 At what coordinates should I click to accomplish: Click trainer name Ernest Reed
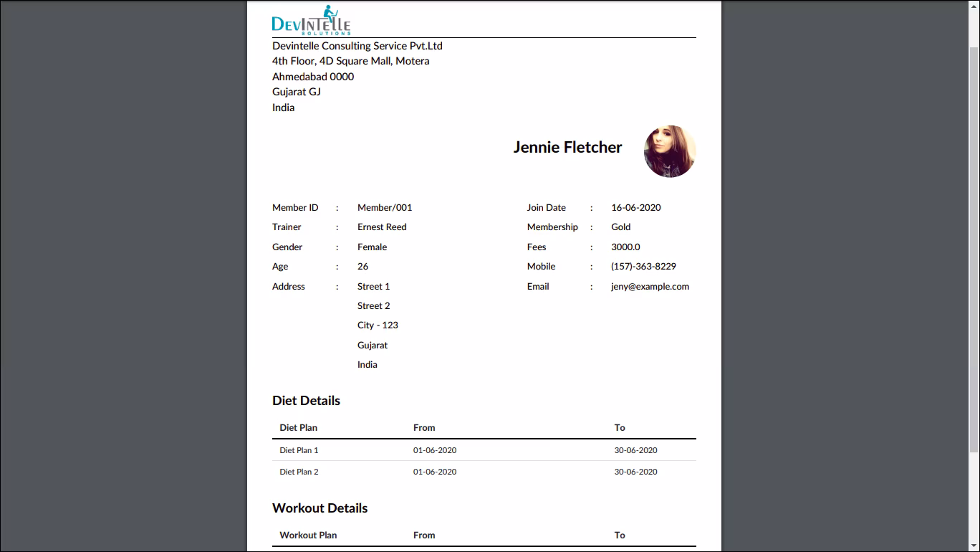(382, 227)
